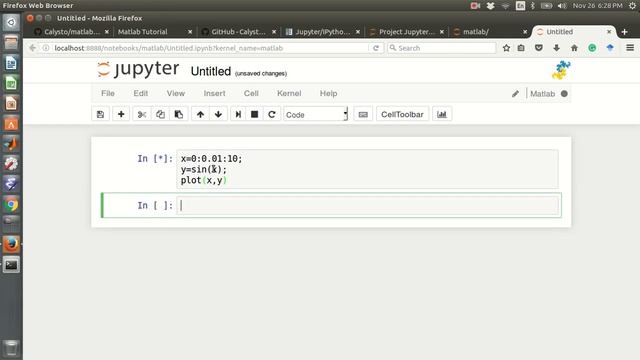
Task: Copy selected cells icon
Action: (x=160, y=114)
